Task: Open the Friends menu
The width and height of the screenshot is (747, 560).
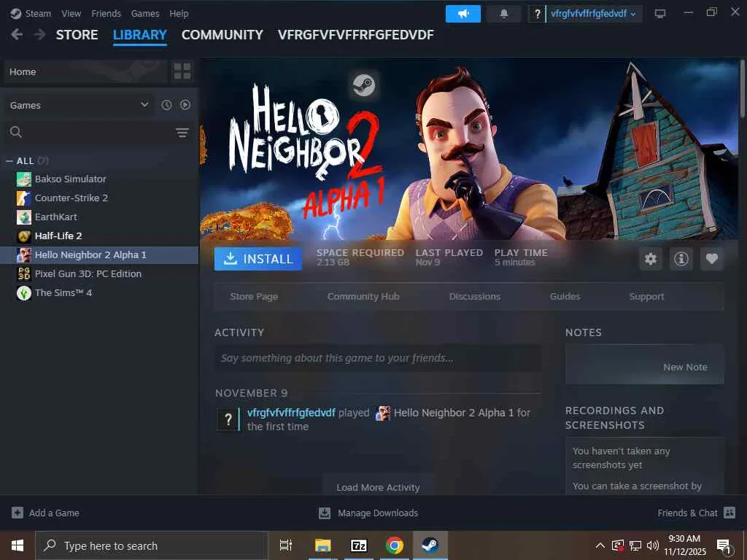Action: pyautogui.click(x=106, y=13)
